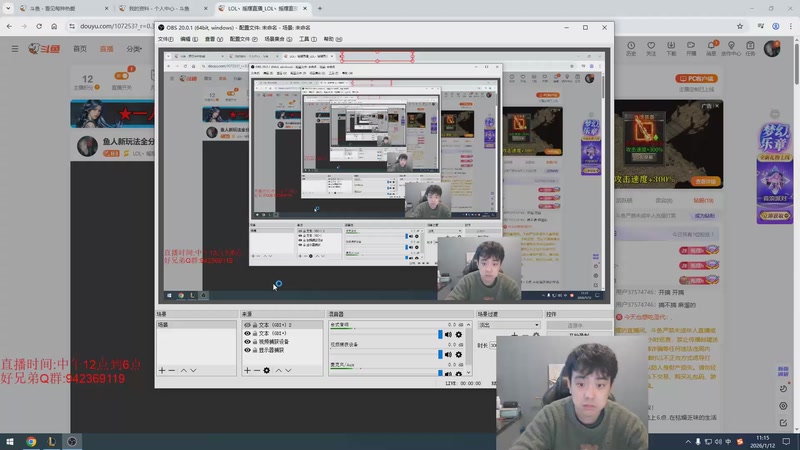Move the scene down in the list
The width and height of the screenshot is (800, 450).
(193, 370)
